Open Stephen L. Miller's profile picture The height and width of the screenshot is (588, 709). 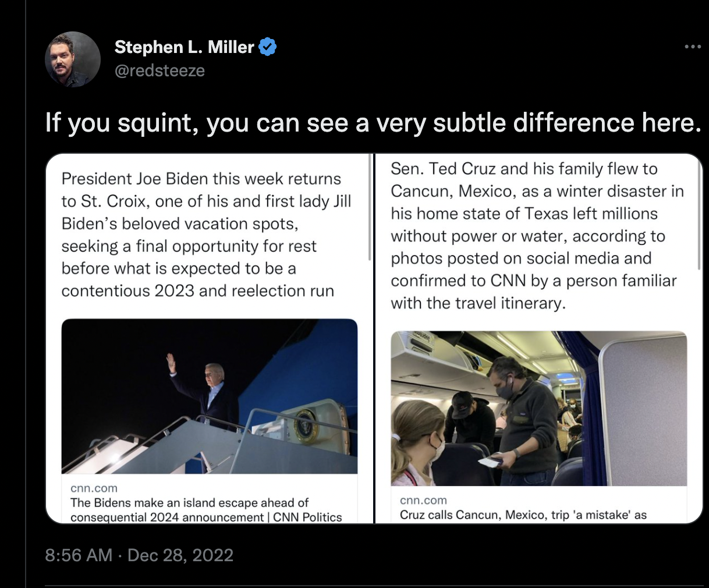(x=73, y=59)
